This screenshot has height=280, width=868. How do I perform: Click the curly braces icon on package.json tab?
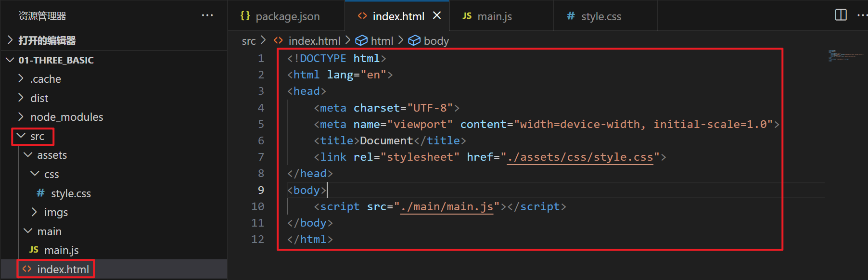pos(245,16)
